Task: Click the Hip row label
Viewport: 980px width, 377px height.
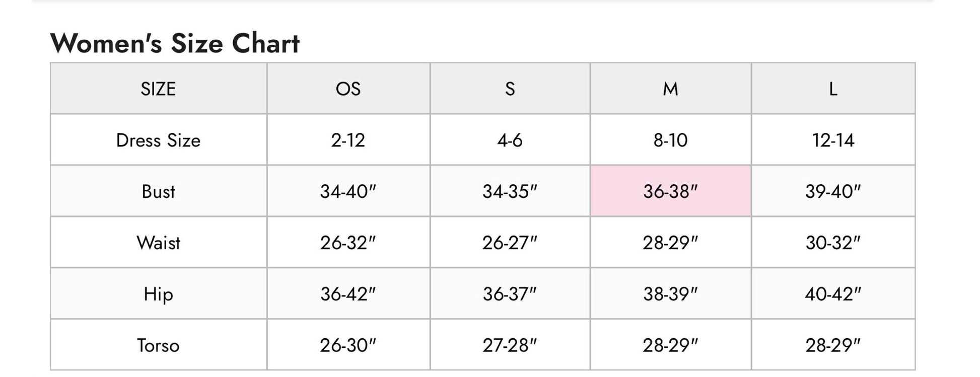Action: pos(158,294)
